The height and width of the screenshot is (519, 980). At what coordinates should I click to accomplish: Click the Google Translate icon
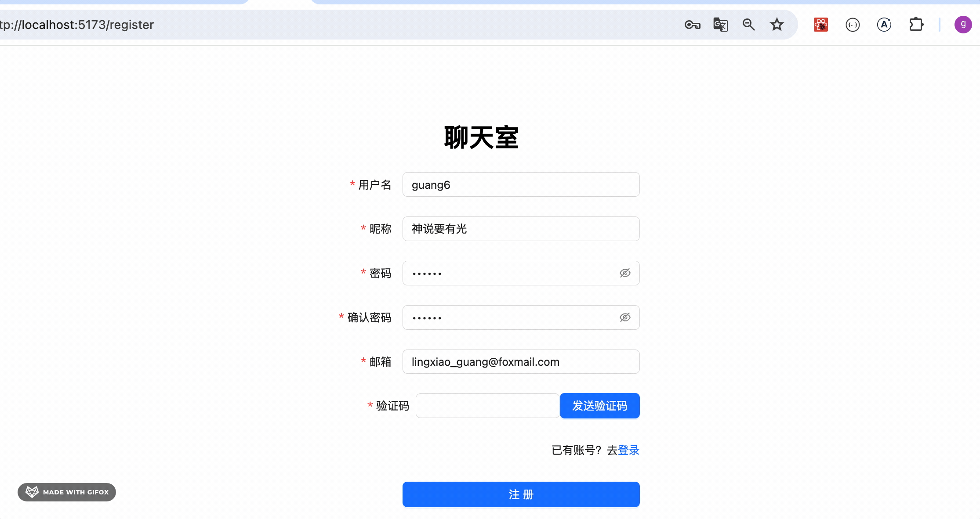tap(720, 25)
